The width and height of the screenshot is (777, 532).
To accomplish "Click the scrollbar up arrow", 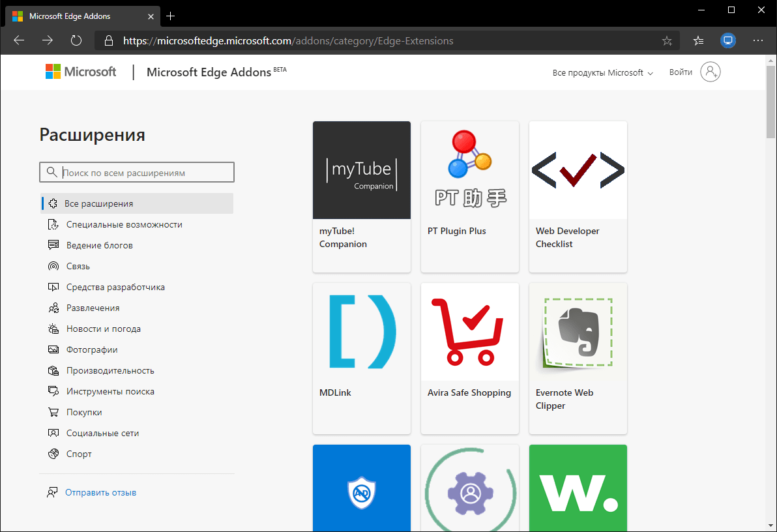I will 770,61.
